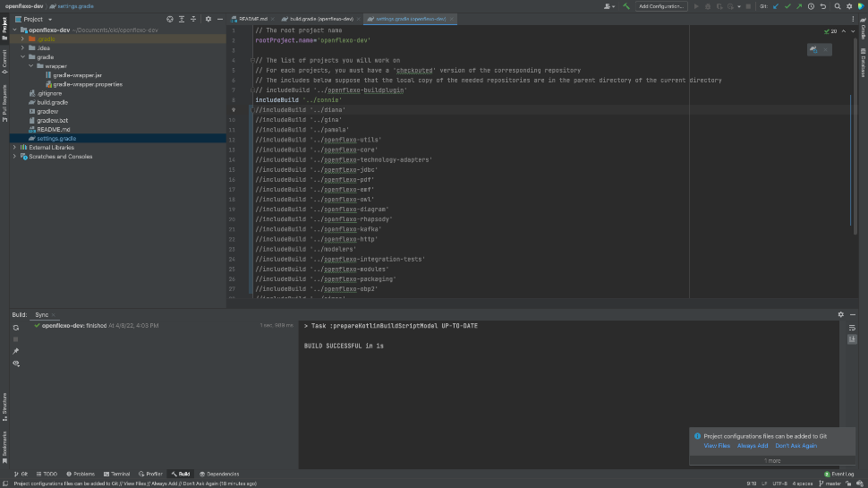Expand Scratches and Consoles node

point(15,156)
